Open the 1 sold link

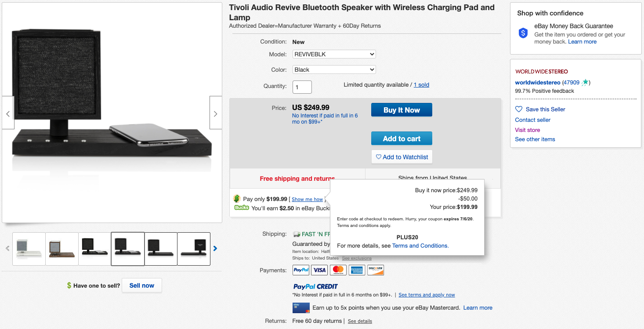tap(421, 85)
